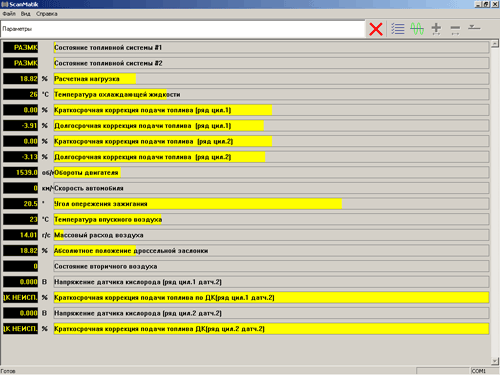This screenshot has height=375, width=500.
Task: Click the scrollbar up arrow
Action: tap(495, 44)
